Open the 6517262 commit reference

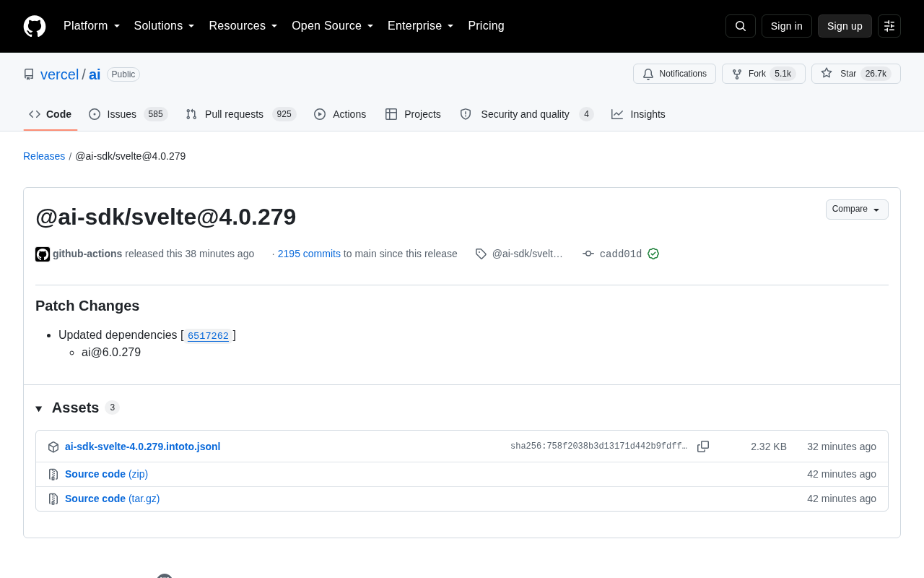(x=208, y=335)
